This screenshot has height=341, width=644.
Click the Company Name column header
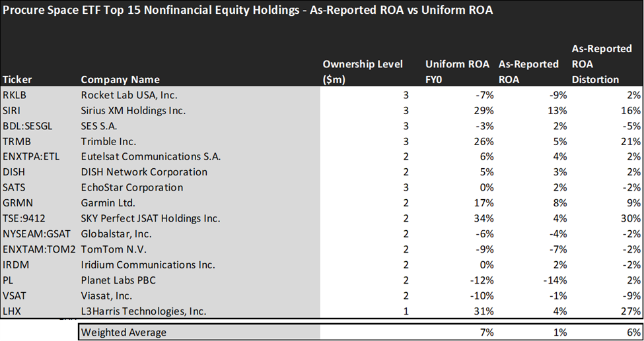pyautogui.click(x=120, y=80)
